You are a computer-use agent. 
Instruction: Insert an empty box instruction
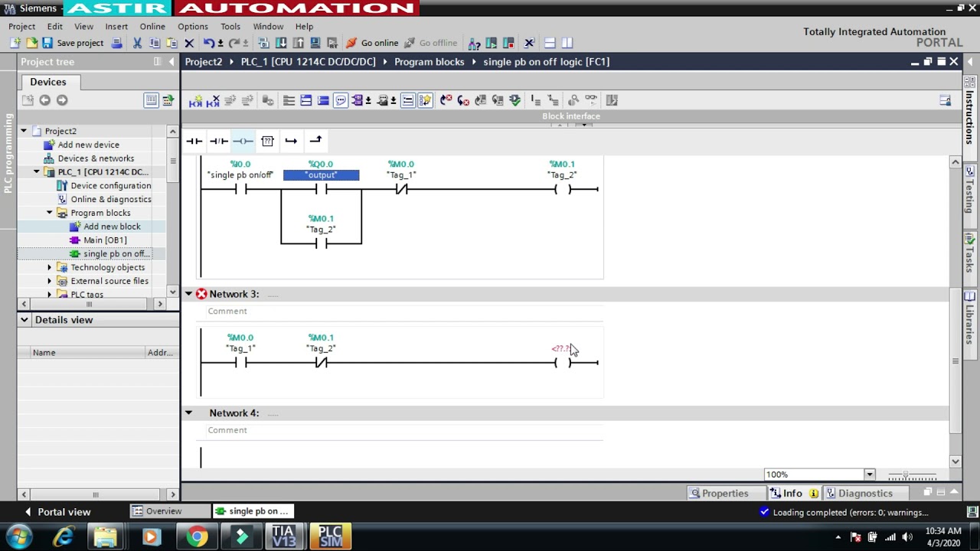tap(267, 141)
